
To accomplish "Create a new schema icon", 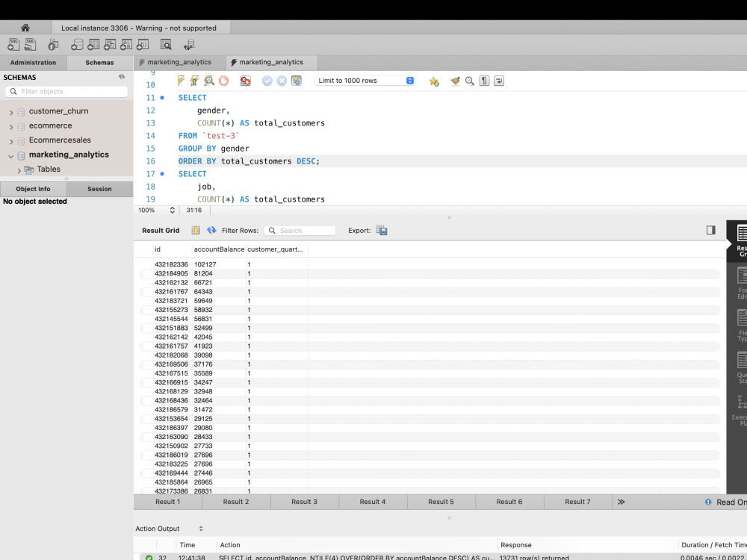I will pos(77,45).
